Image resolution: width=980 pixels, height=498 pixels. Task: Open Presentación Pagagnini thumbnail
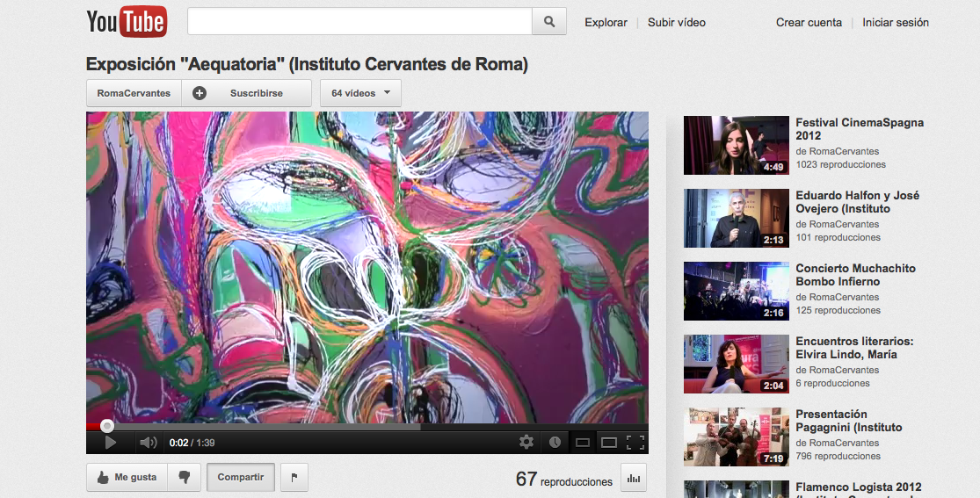[737, 437]
